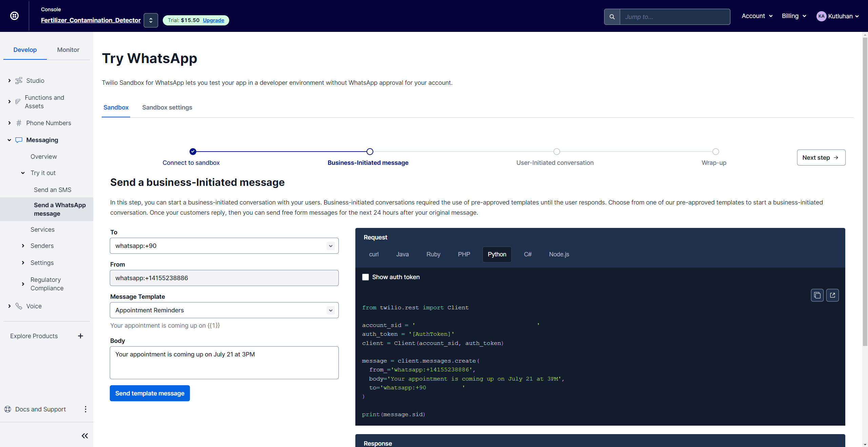Viewport: 868px width, 447px height.
Task: Enable the Show auth token checkbox
Action: pyautogui.click(x=365, y=277)
